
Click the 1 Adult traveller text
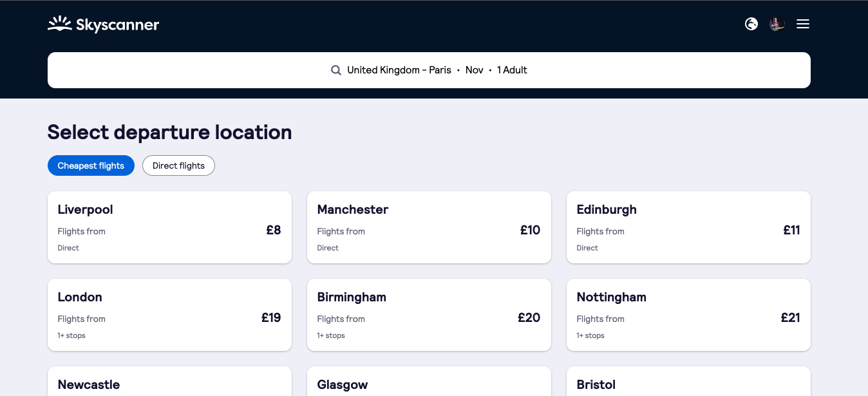click(x=512, y=70)
